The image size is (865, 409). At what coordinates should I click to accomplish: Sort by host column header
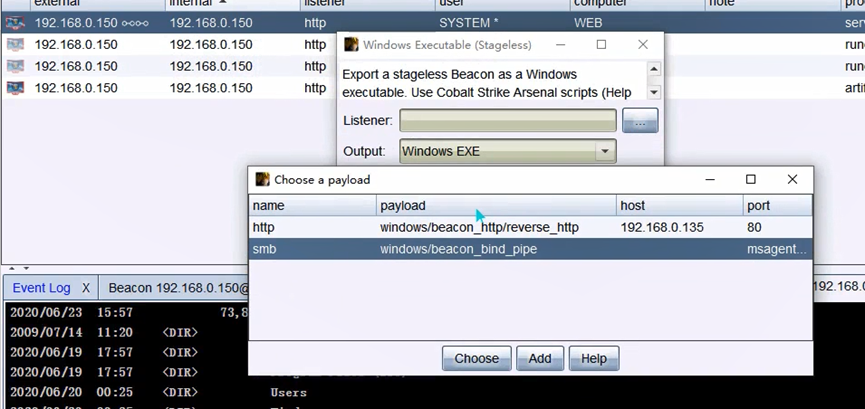(680, 205)
